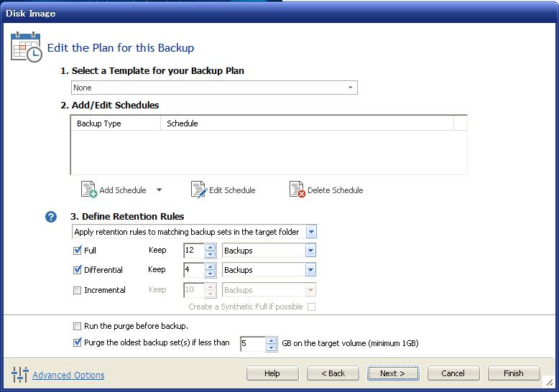The width and height of the screenshot is (559, 392).
Task: Increase purge GB threshold up arrow
Action: [x=272, y=340]
